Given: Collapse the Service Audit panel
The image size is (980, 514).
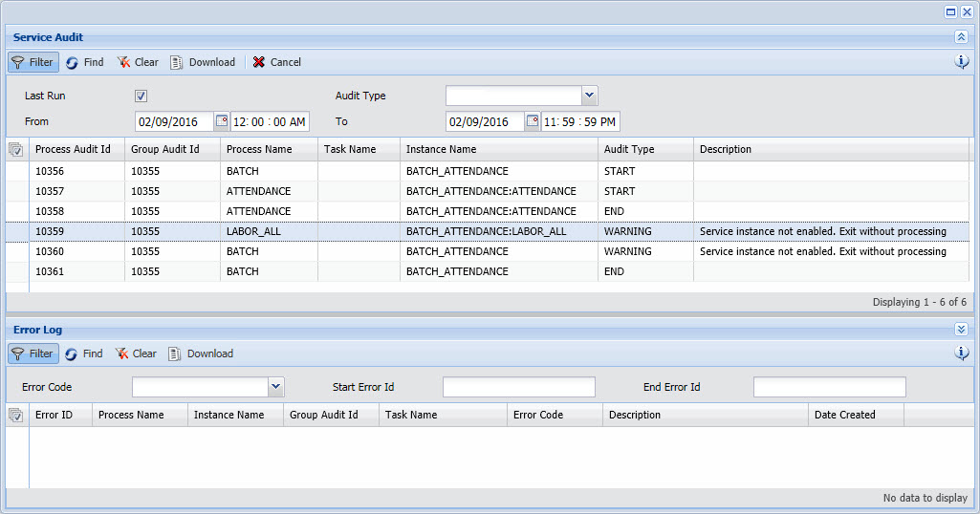Looking at the screenshot, I should [x=961, y=37].
